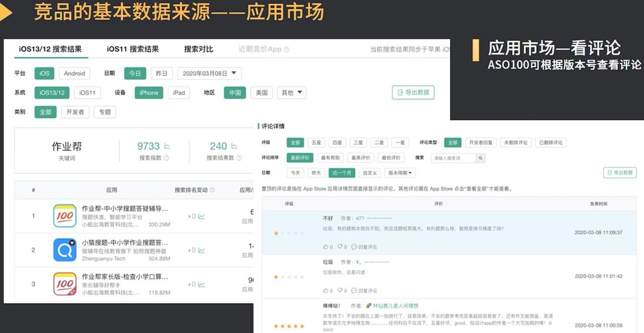Select iPad device filter
The image size is (644, 333).
[179, 93]
